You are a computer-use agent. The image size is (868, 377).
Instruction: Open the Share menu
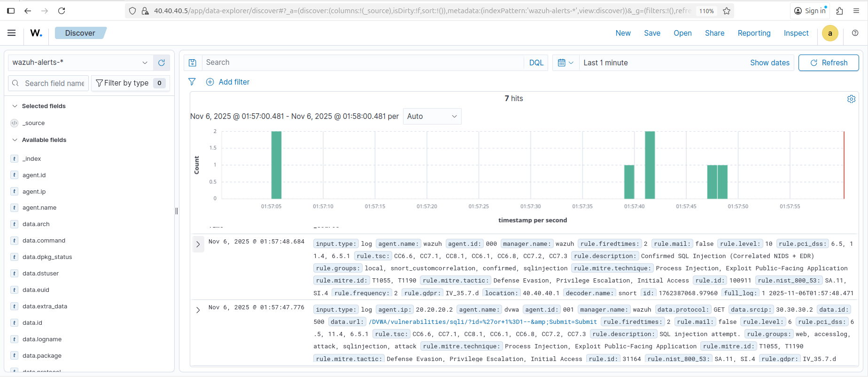(714, 33)
